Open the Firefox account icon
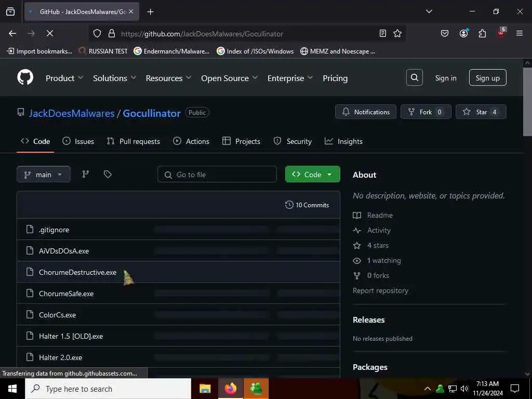532x399 pixels. (463, 33)
